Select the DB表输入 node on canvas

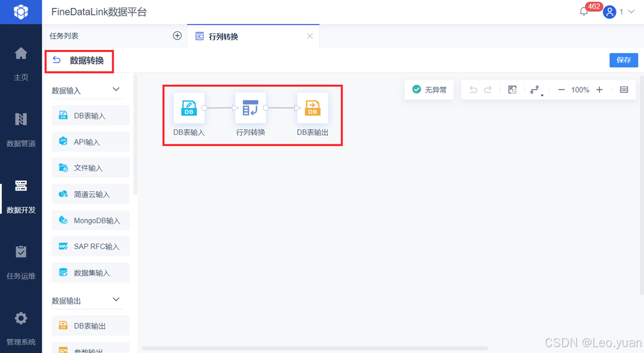pos(189,108)
